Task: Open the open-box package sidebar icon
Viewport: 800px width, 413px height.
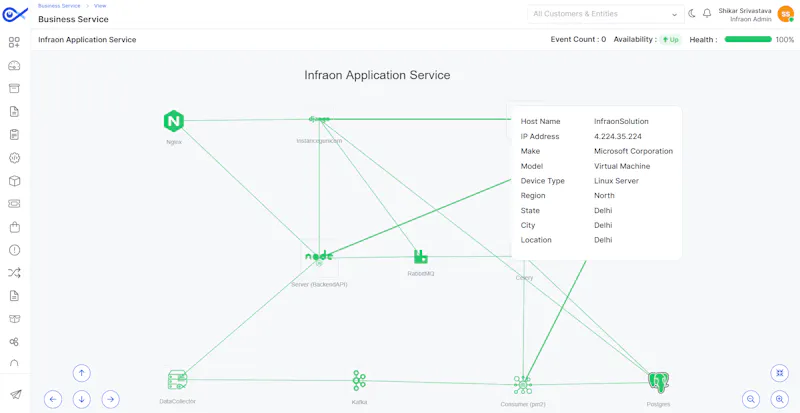Action: point(14,319)
